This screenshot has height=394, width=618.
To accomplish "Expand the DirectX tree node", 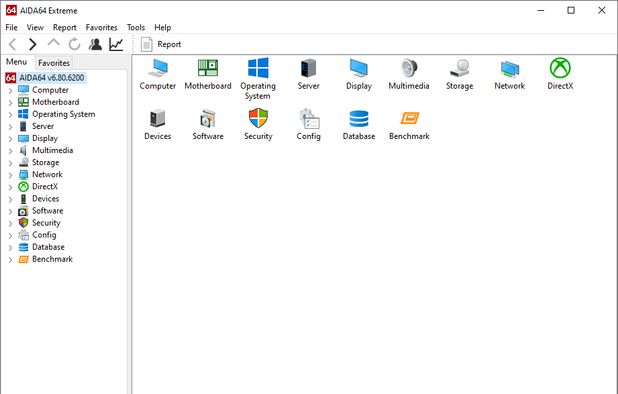I will click(x=11, y=187).
